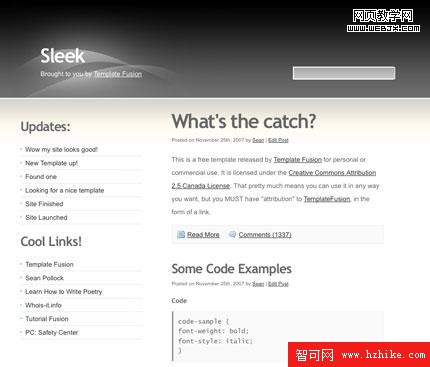Open the Sleek site title

point(62,56)
